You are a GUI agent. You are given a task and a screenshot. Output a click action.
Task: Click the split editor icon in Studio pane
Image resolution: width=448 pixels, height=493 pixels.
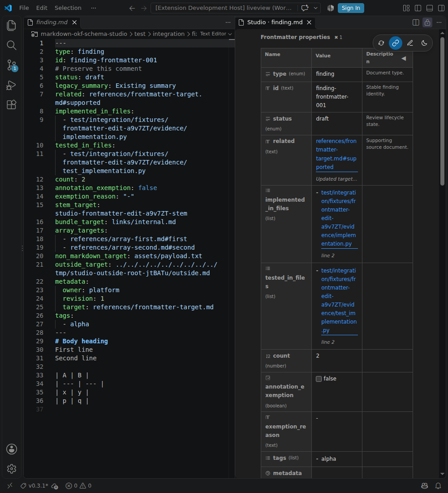click(416, 22)
